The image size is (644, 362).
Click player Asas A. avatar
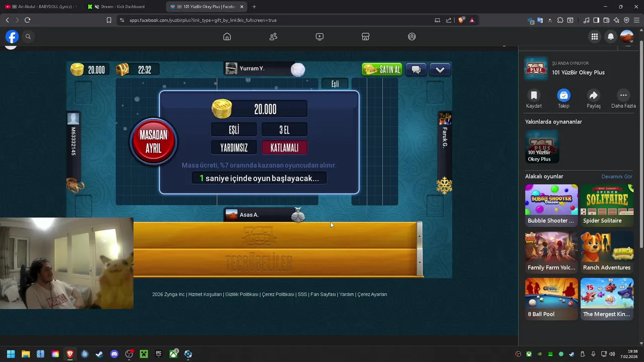point(231,215)
